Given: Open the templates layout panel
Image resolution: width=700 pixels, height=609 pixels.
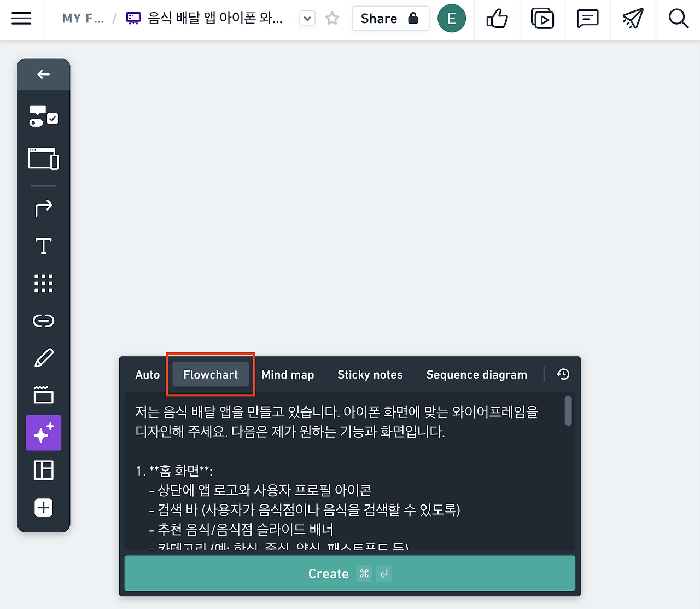Looking at the screenshot, I should point(43,470).
